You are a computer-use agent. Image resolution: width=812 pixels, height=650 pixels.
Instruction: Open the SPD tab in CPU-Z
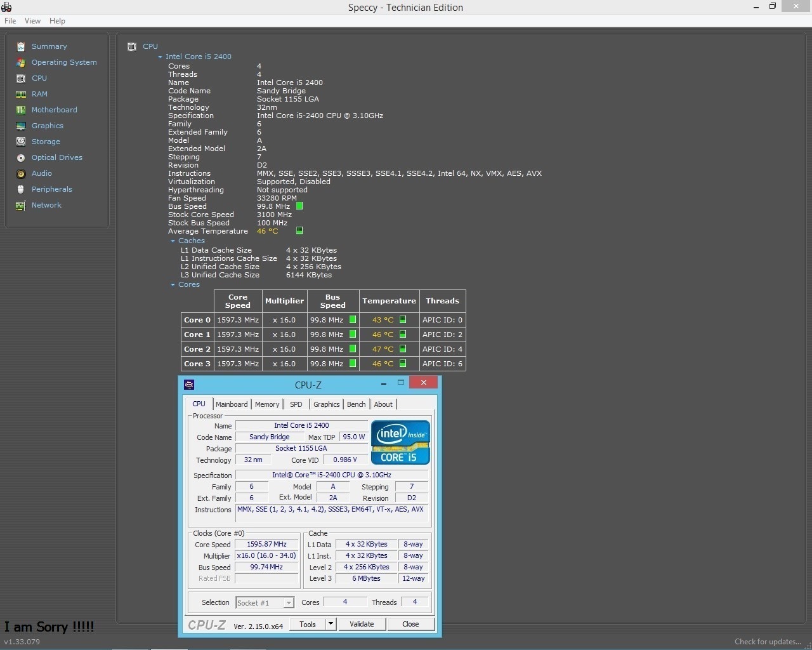(x=296, y=404)
